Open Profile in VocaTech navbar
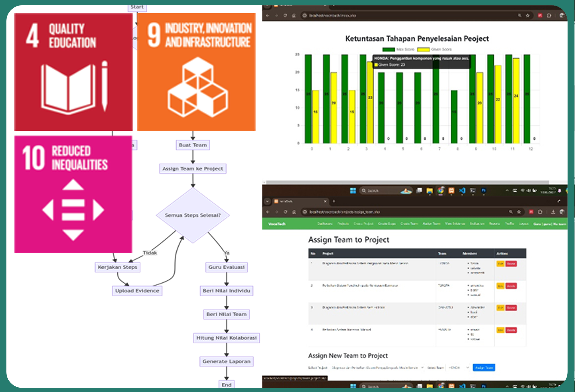The image size is (575, 392). [x=509, y=224]
